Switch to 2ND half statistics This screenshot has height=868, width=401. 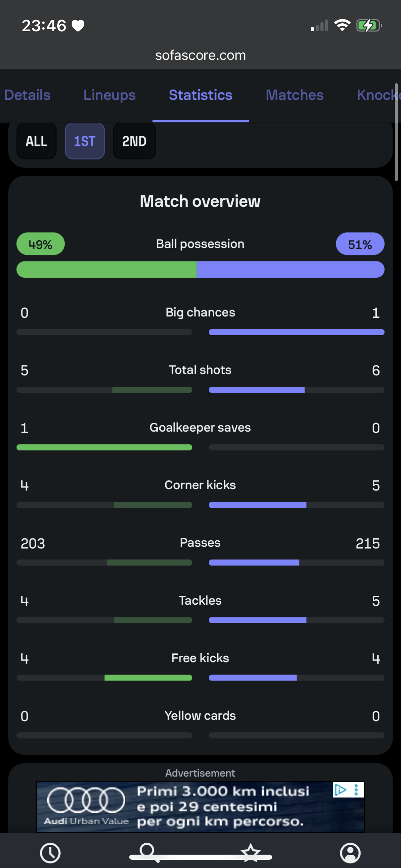(134, 141)
